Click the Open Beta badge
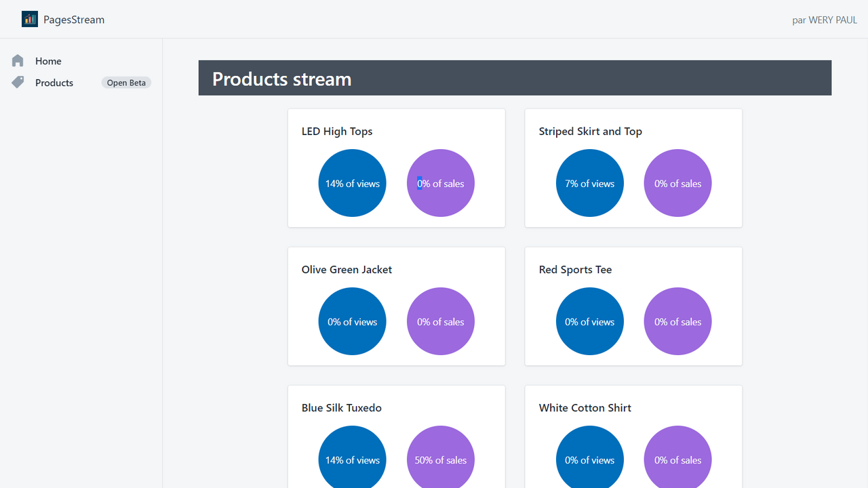 pyautogui.click(x=126, y=83)
